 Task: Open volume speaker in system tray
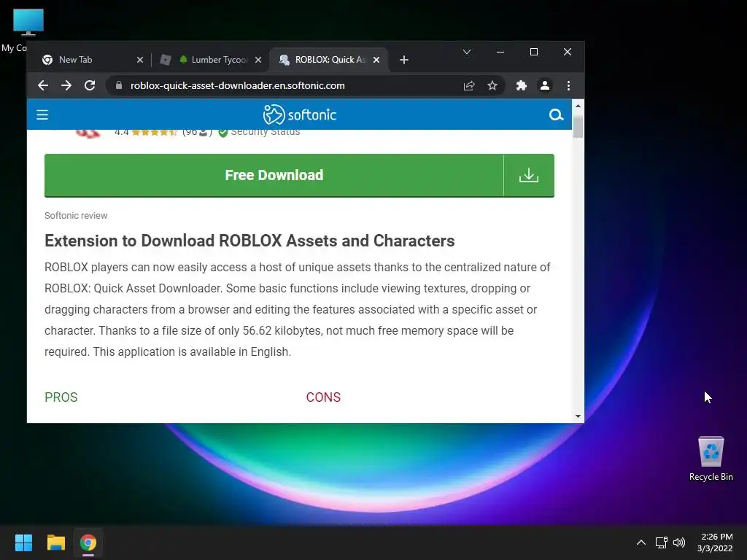click(x=679, y=542)
